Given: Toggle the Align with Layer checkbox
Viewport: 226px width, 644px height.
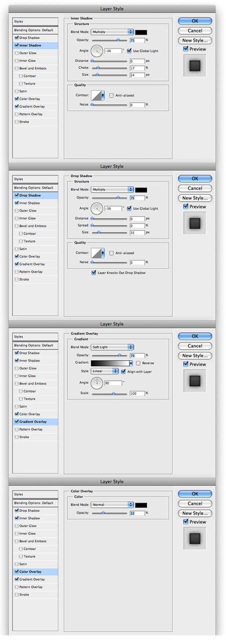Looking at the screenshot, I should coord(123,371).
